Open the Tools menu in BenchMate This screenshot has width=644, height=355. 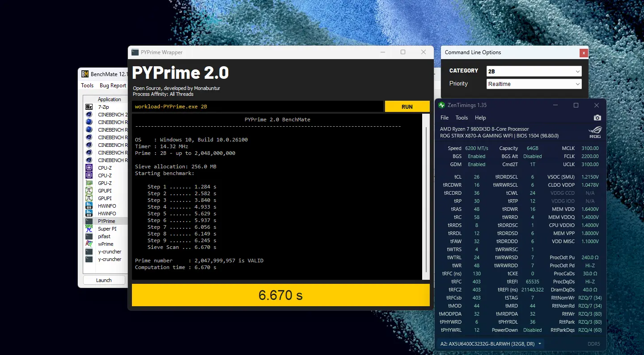(x=87, y=86)
